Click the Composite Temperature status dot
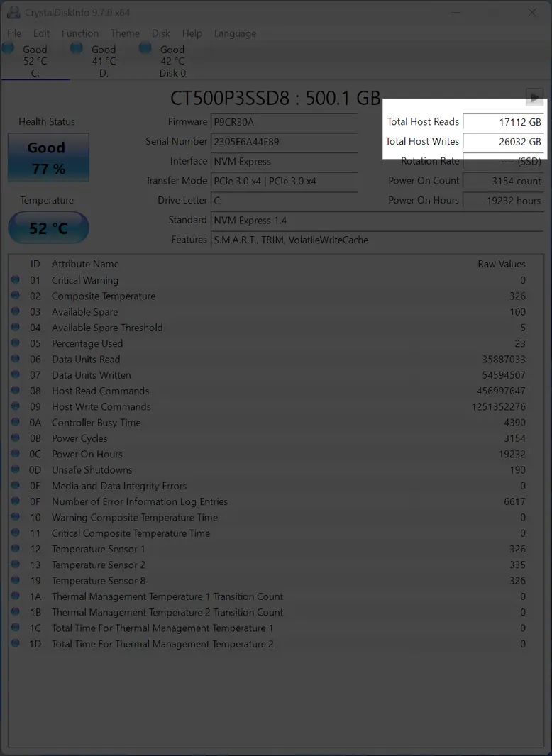 tap(16, 296)
